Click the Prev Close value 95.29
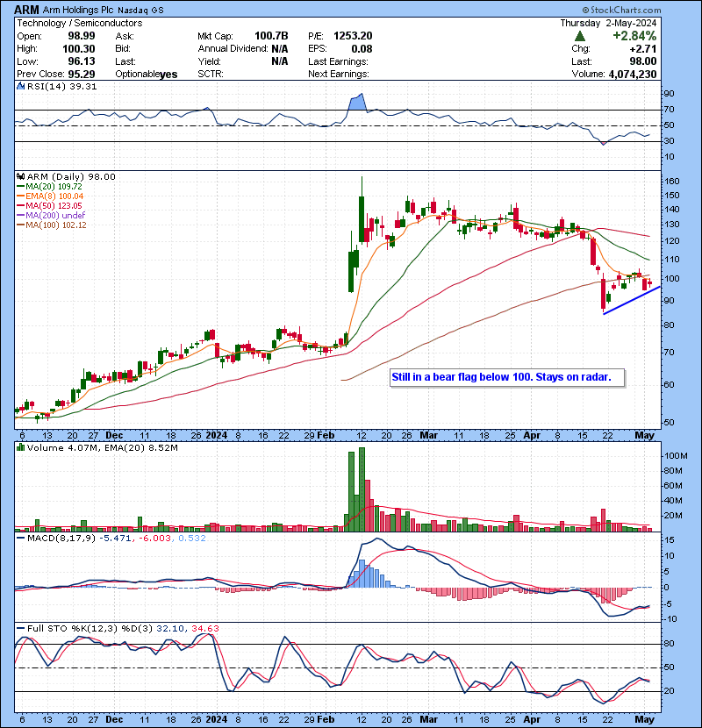 (x=82, y=74)
